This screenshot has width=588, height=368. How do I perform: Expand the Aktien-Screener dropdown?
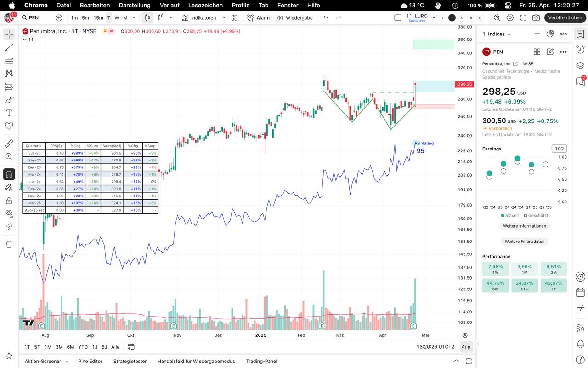click(67, 361)
